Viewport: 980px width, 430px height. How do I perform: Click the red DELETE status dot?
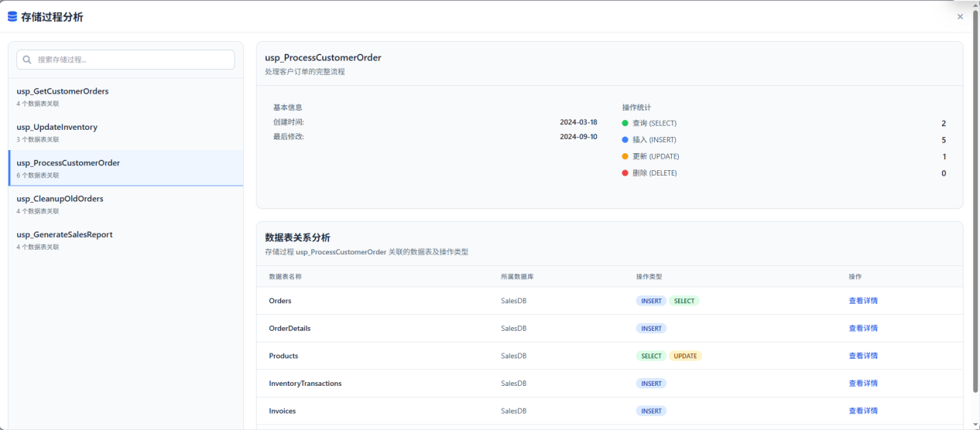pos(625,173)
